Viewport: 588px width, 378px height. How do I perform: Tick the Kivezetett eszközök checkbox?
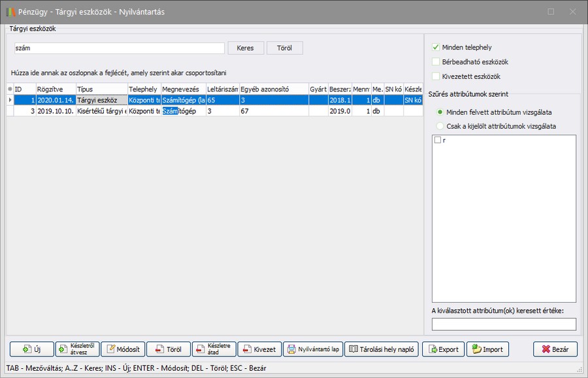(x=436, y=76)
